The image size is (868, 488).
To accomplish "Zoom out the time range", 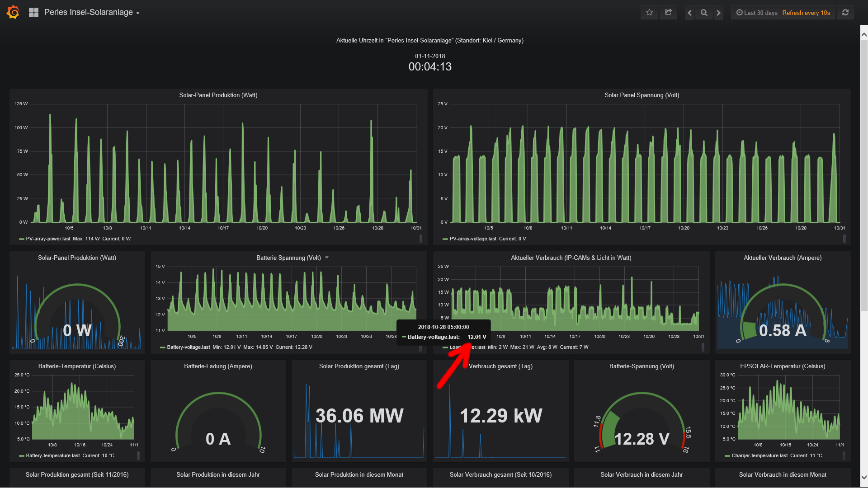I will 704,13.
